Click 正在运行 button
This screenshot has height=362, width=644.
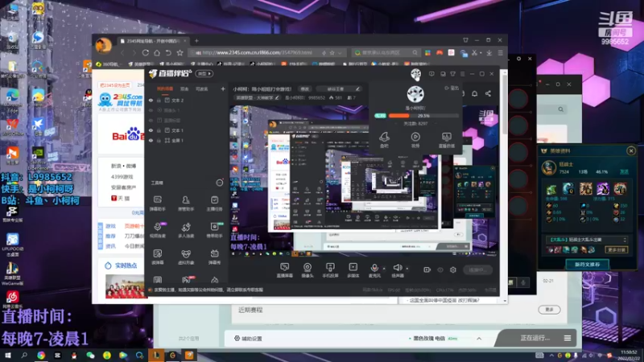pyautogui.click(x=535, y=338)
